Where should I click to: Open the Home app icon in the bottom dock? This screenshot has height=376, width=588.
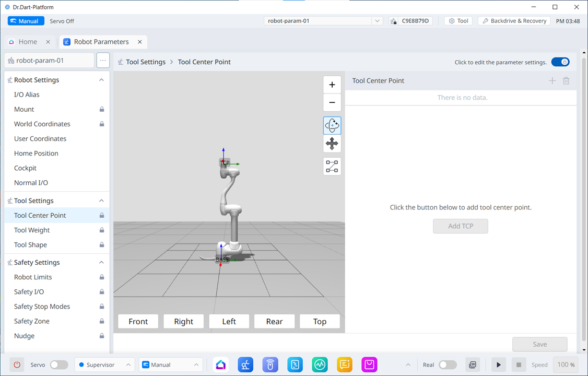[x=221, y=365]
